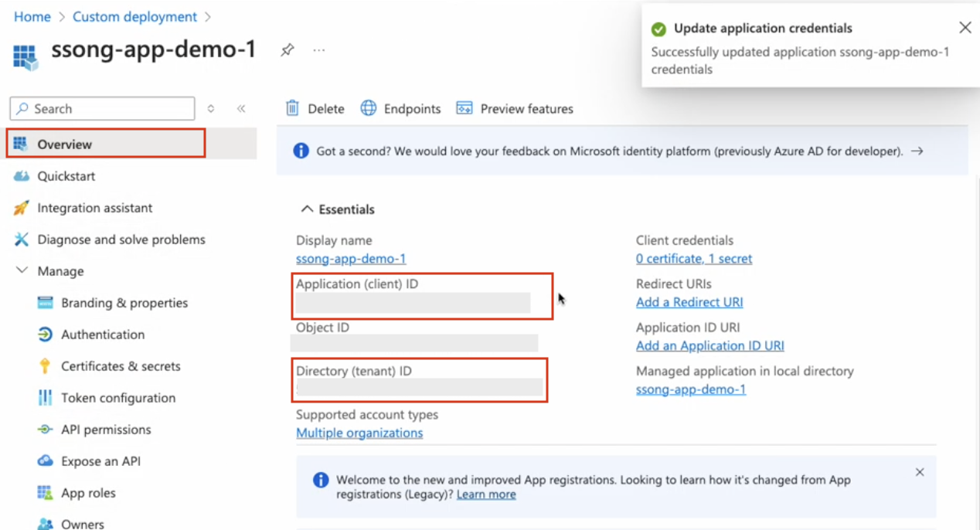
Task: Open the more options ellipsis menu
Action: [x=318, y=50]
